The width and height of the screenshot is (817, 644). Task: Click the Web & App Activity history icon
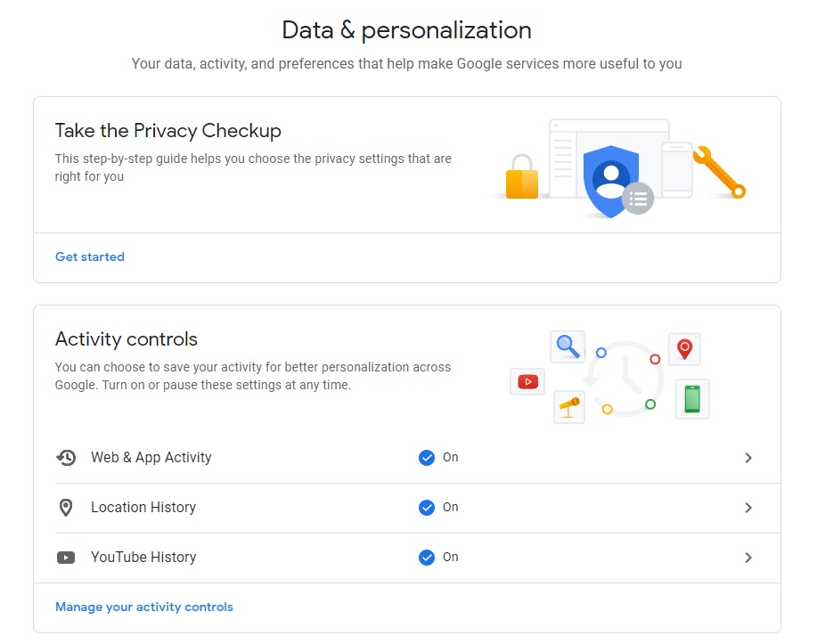tap(66, 458)
